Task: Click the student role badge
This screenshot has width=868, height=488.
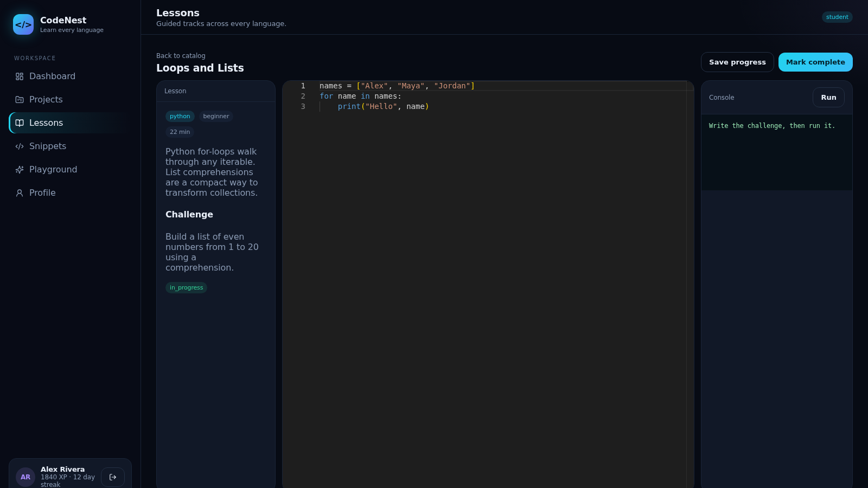Action: point(837,17)
